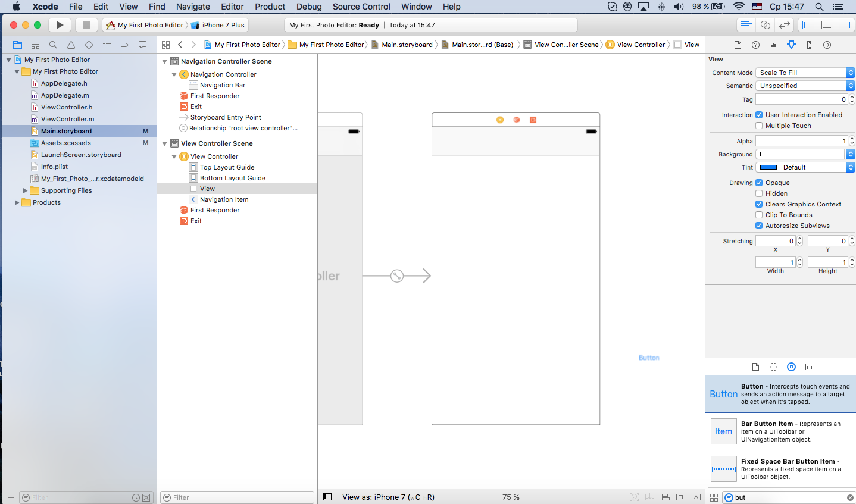Open the File menu
This screenshot has height=504, width=856.
pyautogui.click(x=76, y=7)
